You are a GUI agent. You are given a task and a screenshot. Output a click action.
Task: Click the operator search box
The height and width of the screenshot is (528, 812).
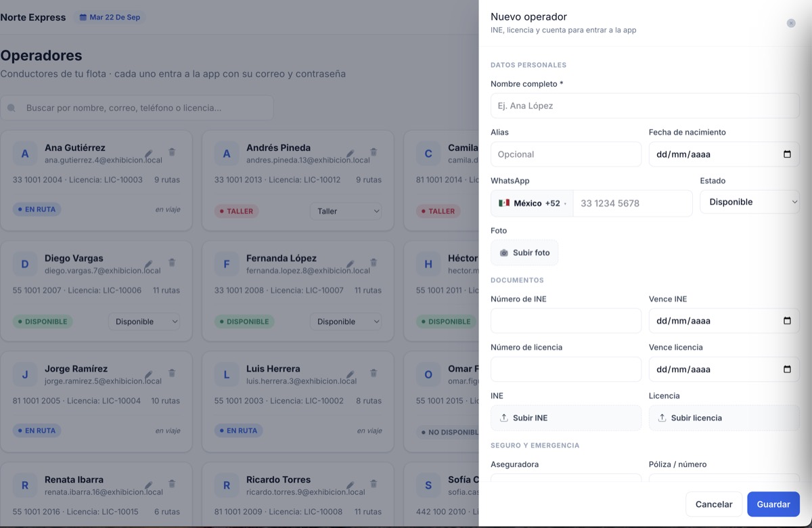point(137,108)
